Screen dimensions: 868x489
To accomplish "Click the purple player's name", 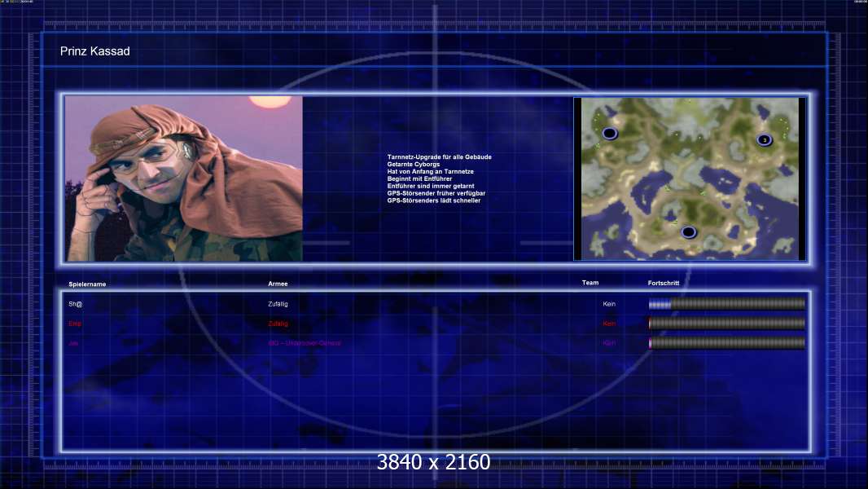I will pos(73,343).
